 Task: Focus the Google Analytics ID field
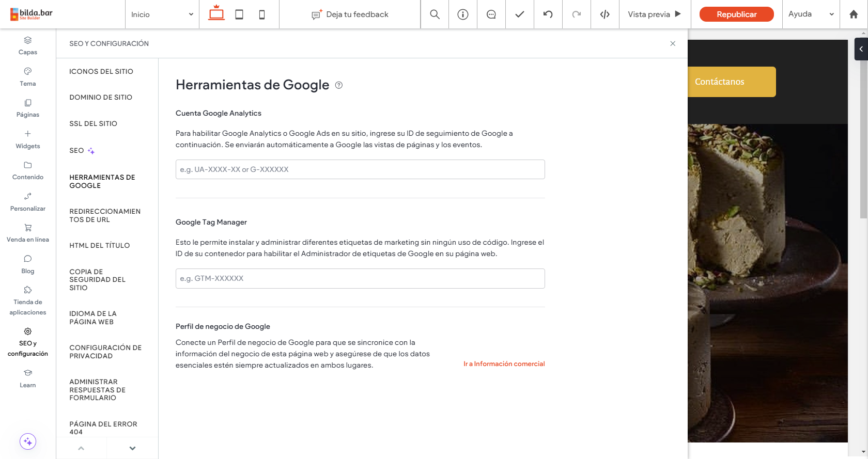360,169
